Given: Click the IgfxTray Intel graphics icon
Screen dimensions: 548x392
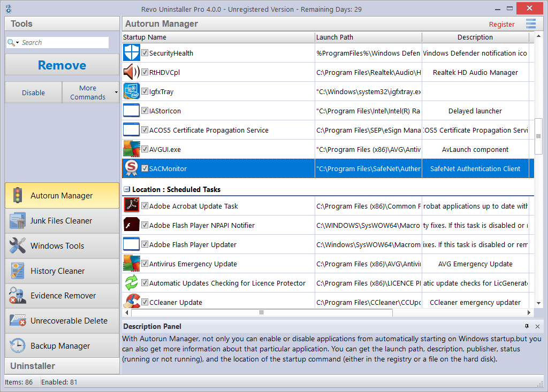Looking at the screenshot, I should [x=132, y=91].
